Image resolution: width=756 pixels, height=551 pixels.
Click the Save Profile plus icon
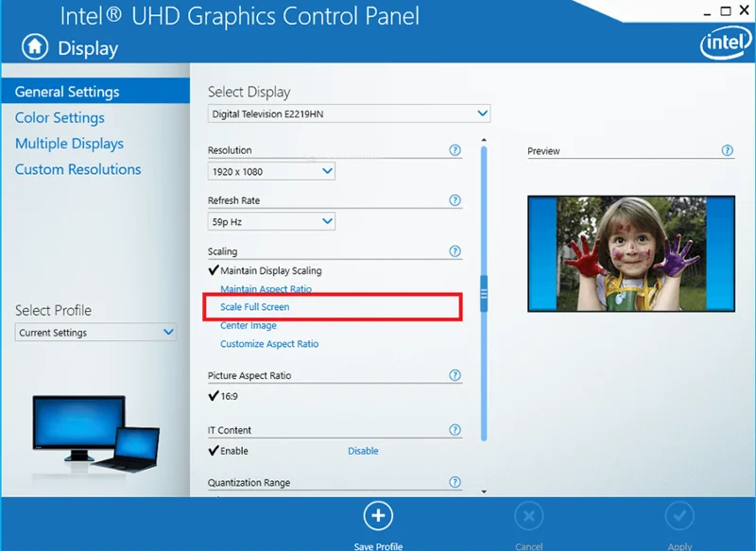[x=378, y=516]
